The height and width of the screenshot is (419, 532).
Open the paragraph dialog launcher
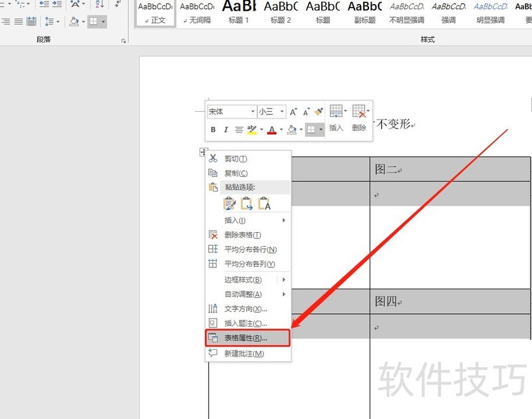(124, 41)
